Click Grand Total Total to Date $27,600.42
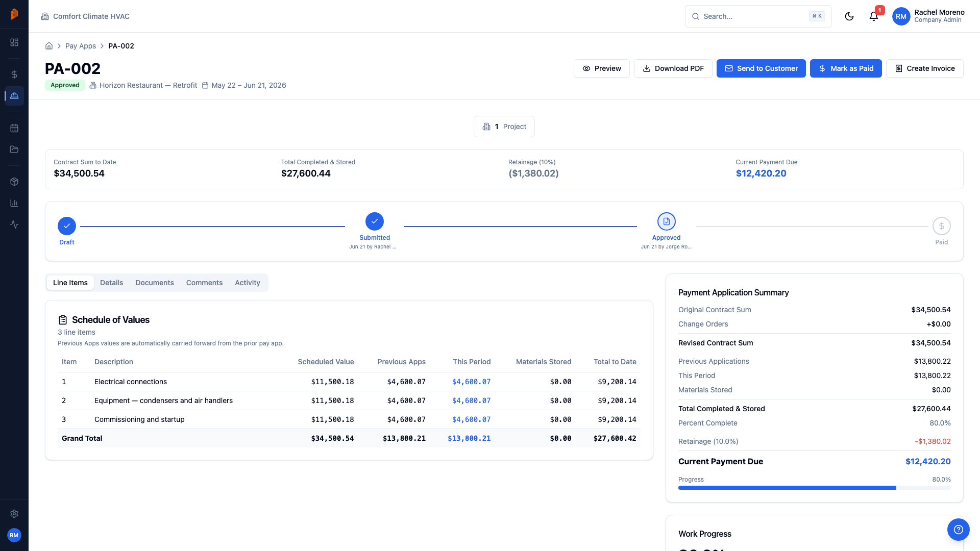Image resolution: width=980 pixels, height=551 pixels. (615, 438)
